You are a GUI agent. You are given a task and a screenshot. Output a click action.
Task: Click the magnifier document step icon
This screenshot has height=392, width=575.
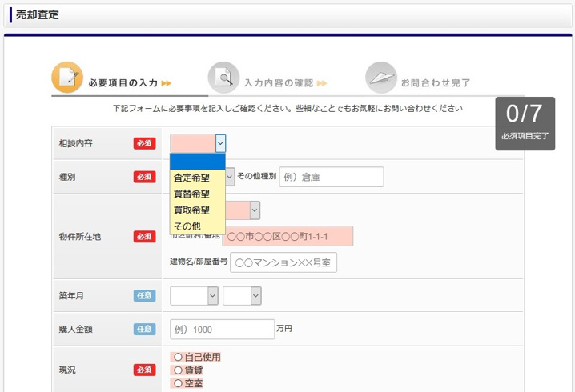click(223, 78)
